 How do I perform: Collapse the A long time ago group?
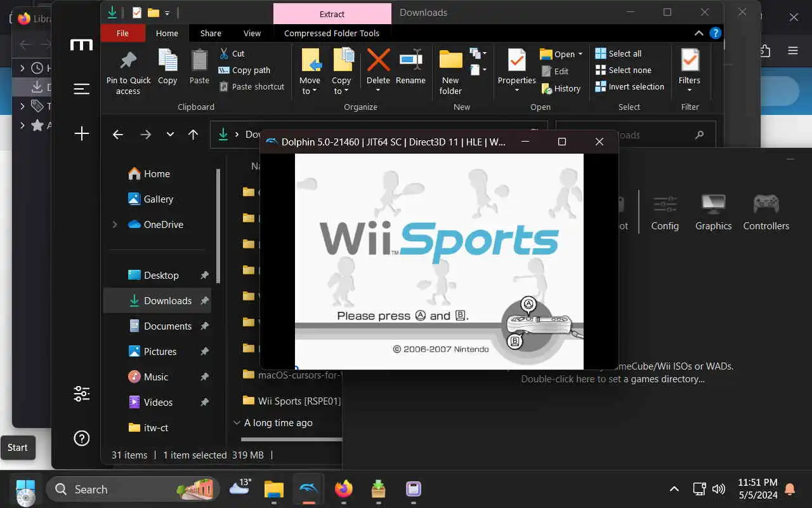tap(237, 422)
